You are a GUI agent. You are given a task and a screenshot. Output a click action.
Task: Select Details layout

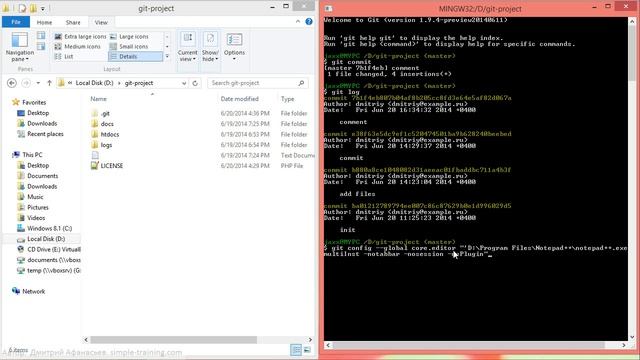point(136,56)
